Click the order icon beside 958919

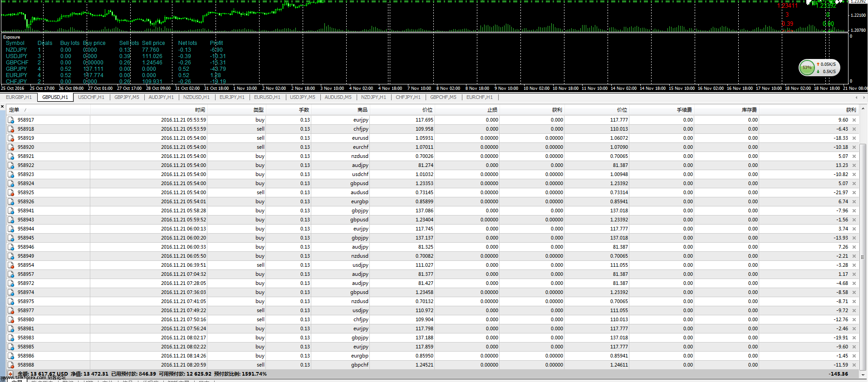(10, 138)
